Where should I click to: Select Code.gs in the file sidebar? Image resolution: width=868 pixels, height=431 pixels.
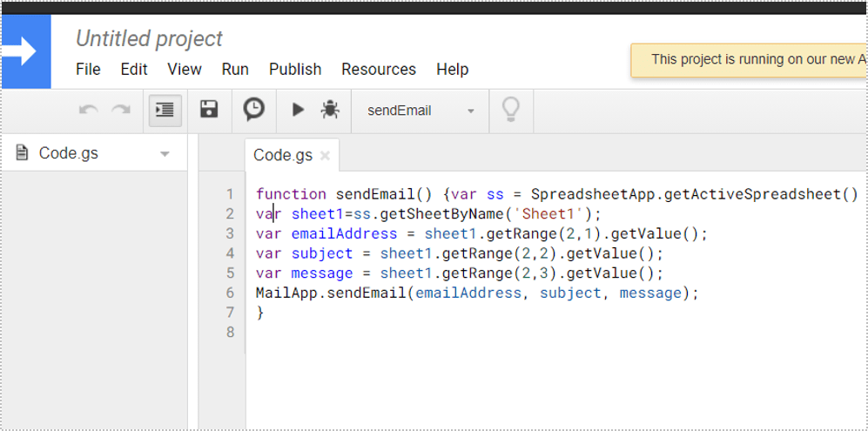[x=68, y=153]
